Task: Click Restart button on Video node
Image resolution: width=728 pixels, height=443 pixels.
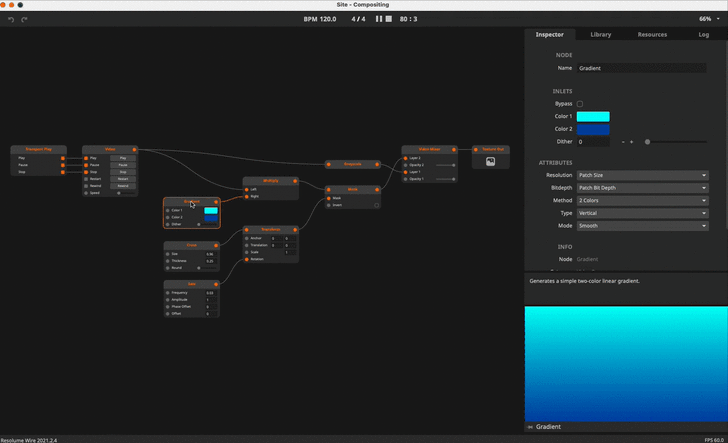Action: point(123,179)
